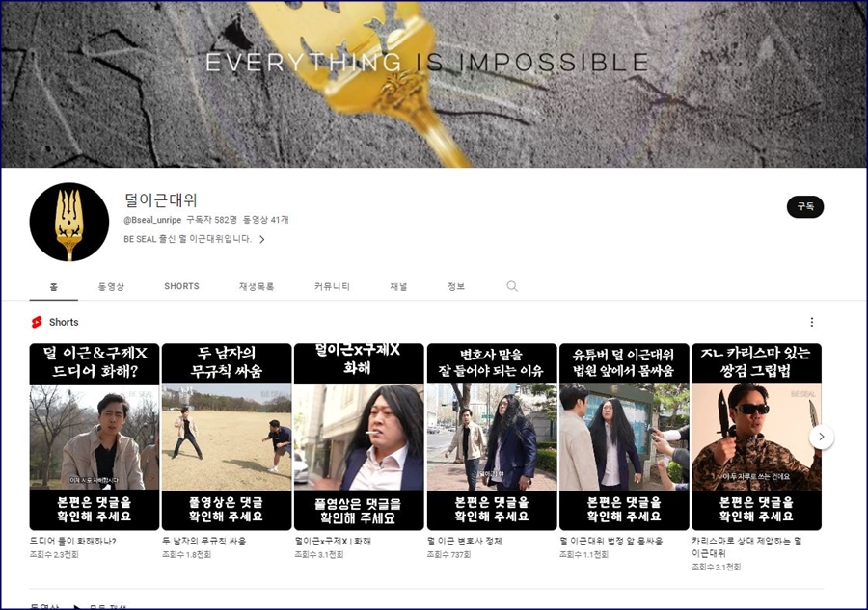Viewport: 868px width, 610px height.
Task: Click the handle @Bseal_unripe
Action: pyautogui.click(x=152, y=220)
